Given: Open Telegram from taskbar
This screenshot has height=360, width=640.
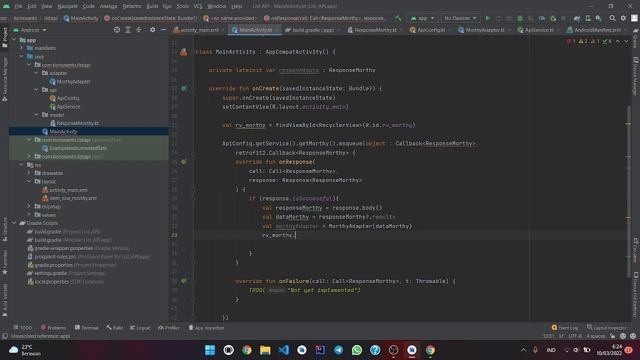Looking at the screenshot, I should [338, 350].
